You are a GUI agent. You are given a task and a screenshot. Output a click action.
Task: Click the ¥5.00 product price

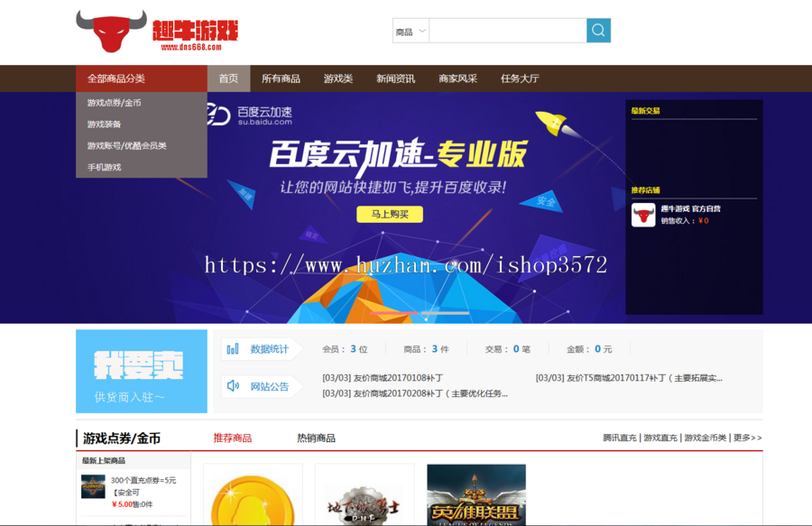point(122,504)
